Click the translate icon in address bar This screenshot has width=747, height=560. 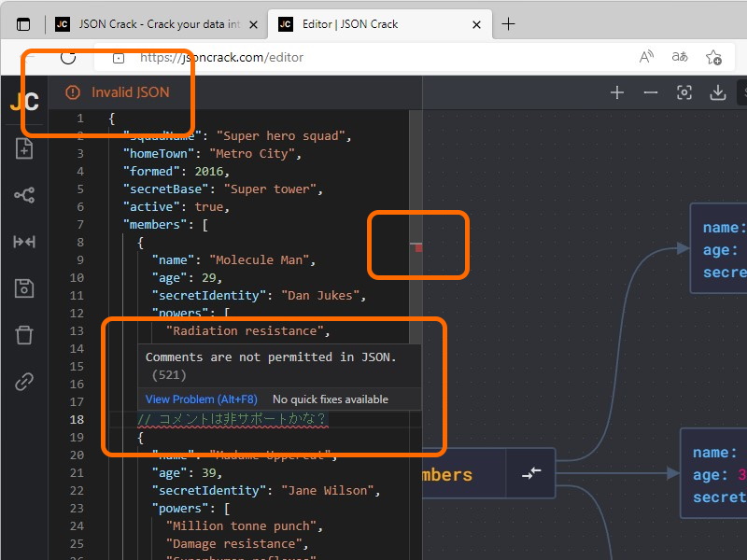click(x=680, y=57)
